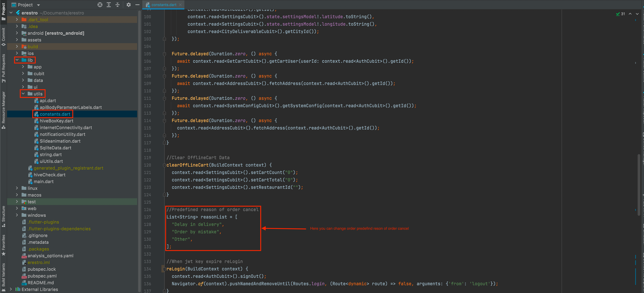644x293 pixels.
Task: Close the constants.dart editor tab
Action: point(180,5)
